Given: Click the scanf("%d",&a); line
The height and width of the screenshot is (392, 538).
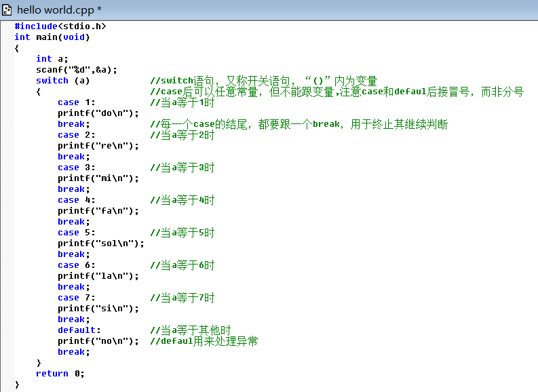Looking at the screenshot, I should (77, 70).
